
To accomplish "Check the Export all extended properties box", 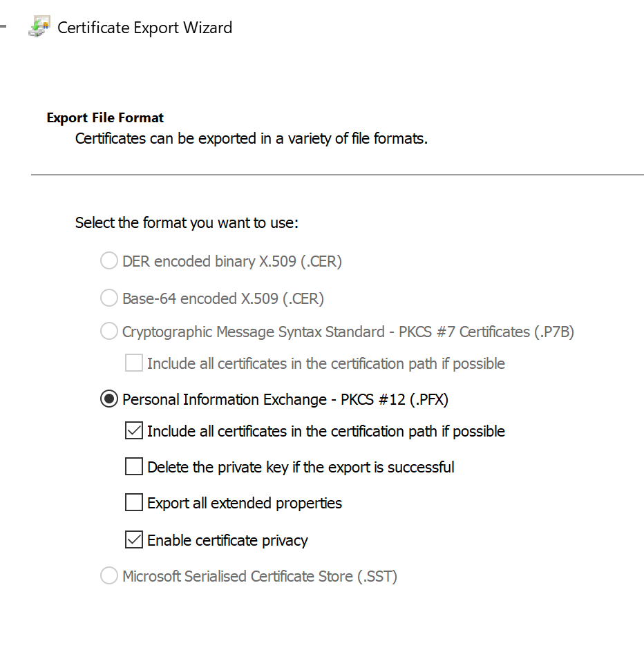I will (x=133, y=503).
